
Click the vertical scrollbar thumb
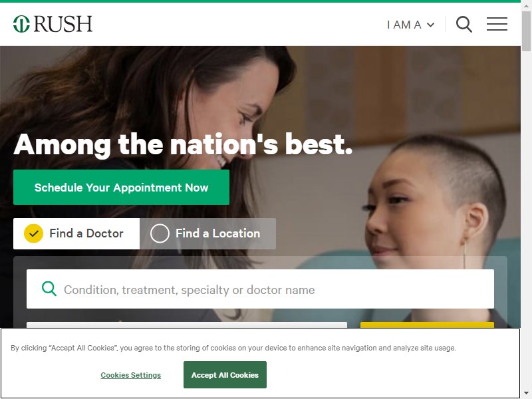526,31
